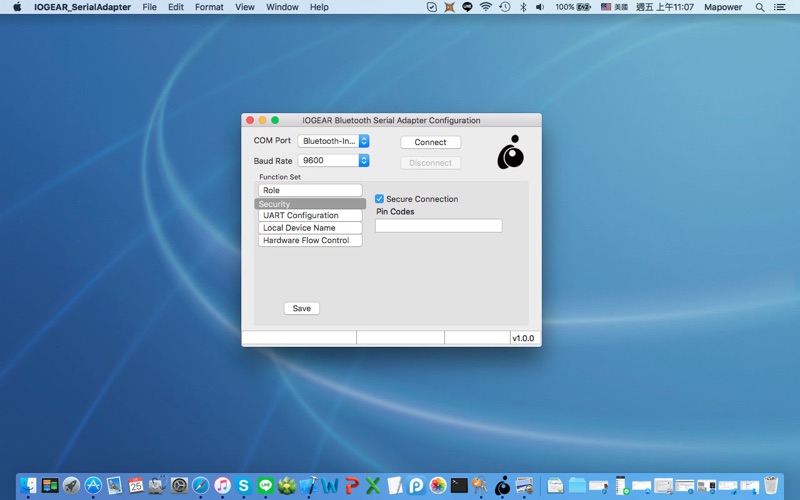This screenshot has width=800, height=500.
Task: Open the File menu
Action: pyautogui.click(x=149, y=7)
